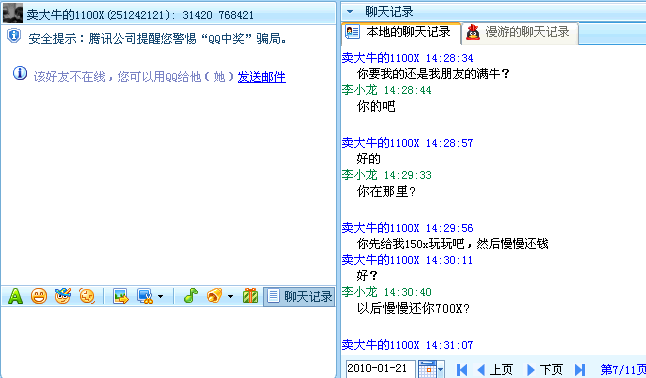Expand the screen capture options arrow
Viewport: 646px width, 378px height.
point(160,296)
